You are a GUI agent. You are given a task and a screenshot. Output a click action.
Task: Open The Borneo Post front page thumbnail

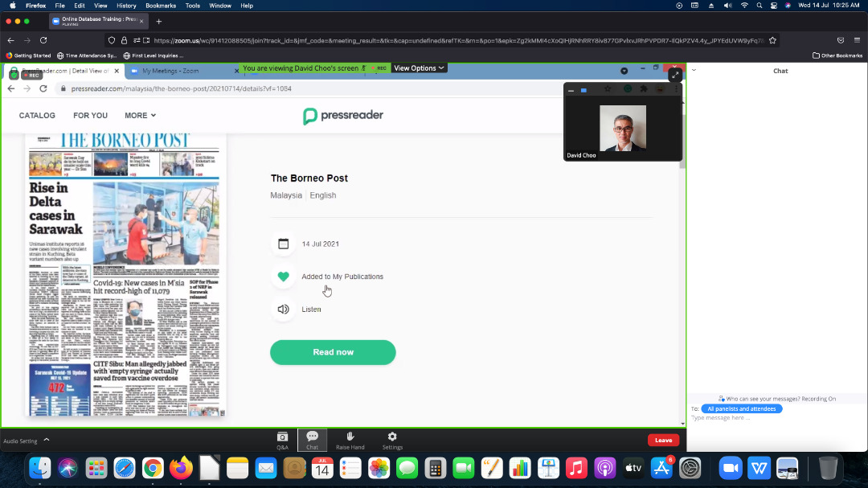pos(127,274)
